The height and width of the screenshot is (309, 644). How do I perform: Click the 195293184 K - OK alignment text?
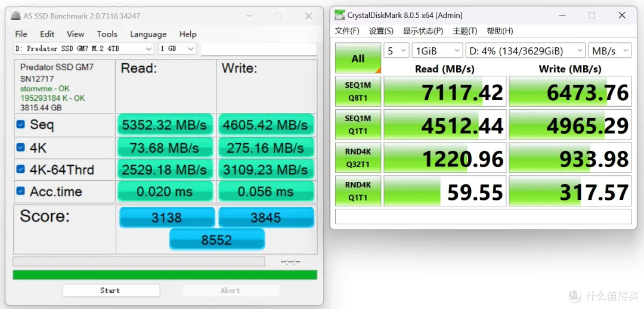52,98
